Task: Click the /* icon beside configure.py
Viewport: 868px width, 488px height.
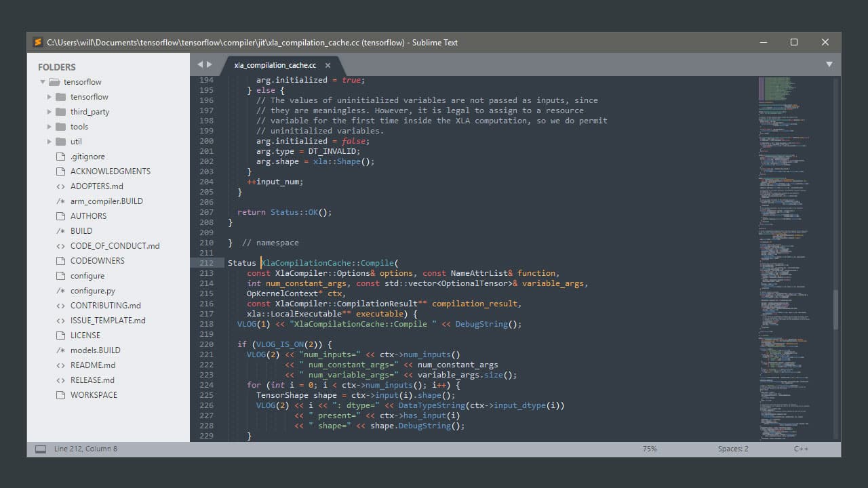Action: [60, 290]
